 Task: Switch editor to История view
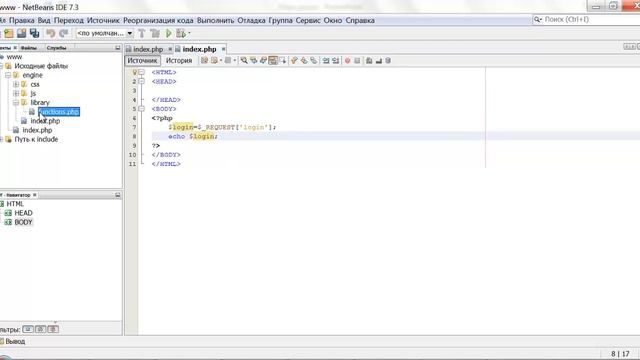(179, 60)
